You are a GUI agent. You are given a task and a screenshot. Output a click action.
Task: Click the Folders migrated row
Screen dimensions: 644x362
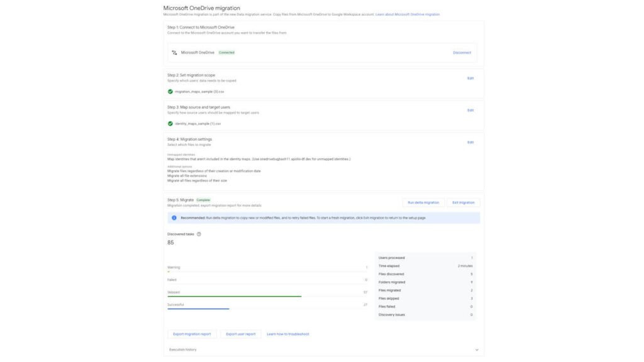pyautogui.click(x=426, y=282)
